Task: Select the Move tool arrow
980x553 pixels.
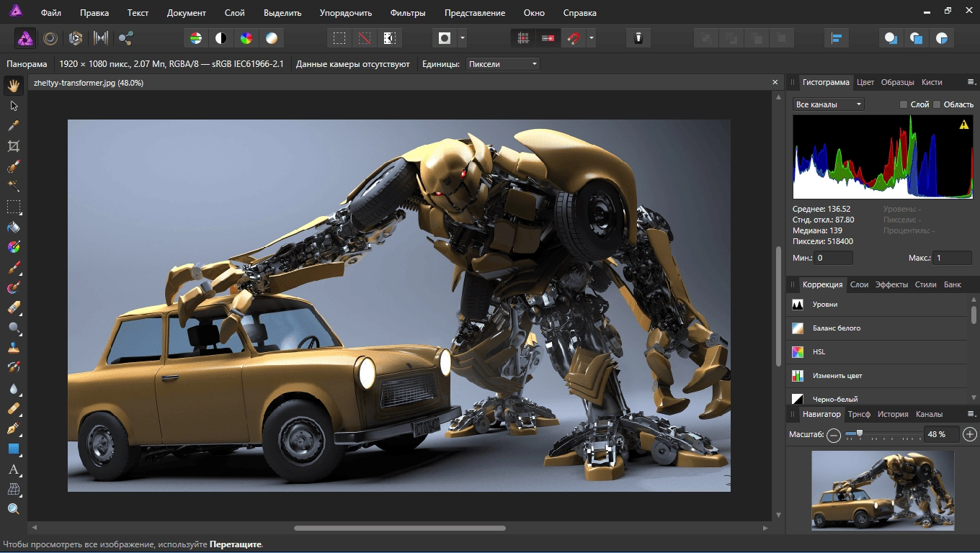Action: 13,106
